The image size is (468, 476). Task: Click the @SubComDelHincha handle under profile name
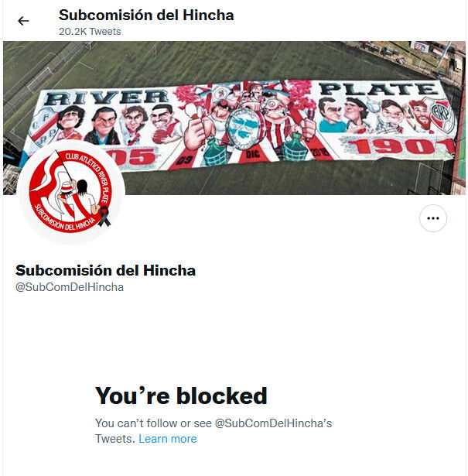(70, 287)
